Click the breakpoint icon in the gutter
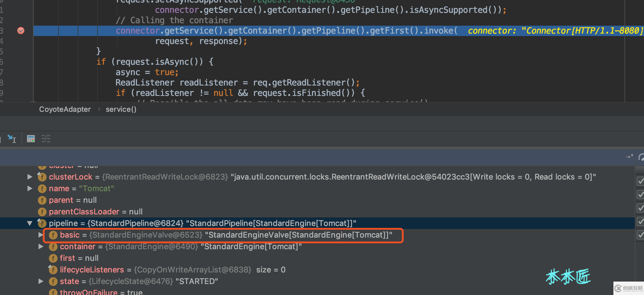 click(x=21, y=31)
